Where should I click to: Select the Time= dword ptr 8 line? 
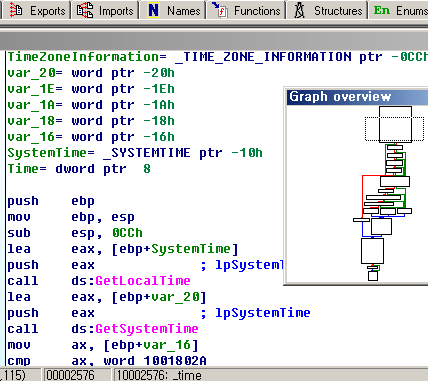(79, 169)
